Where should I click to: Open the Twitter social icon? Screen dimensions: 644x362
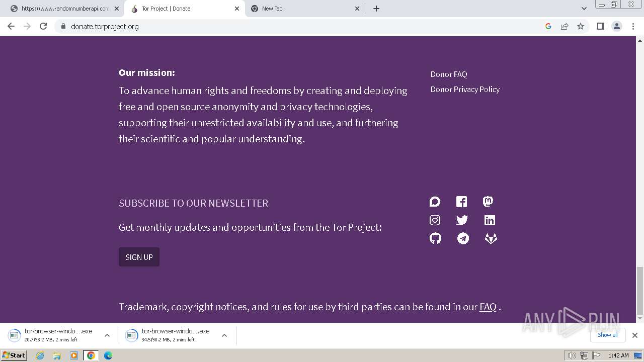462,220
